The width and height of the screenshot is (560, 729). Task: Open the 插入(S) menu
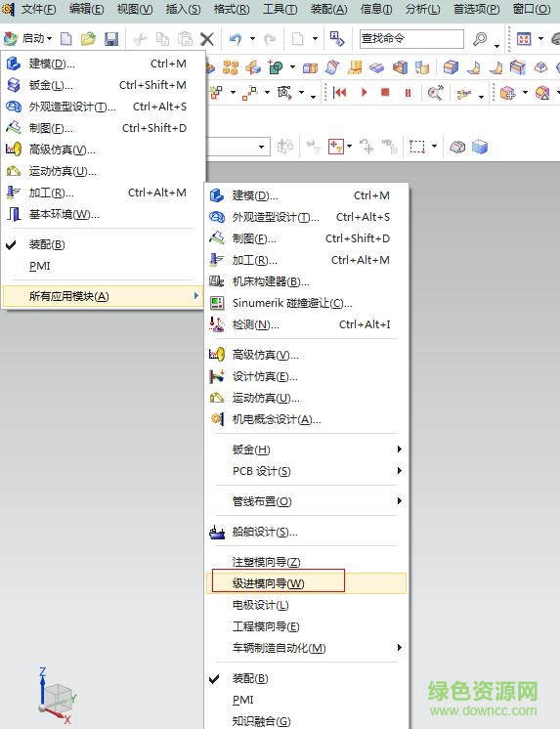pos(184,9)
